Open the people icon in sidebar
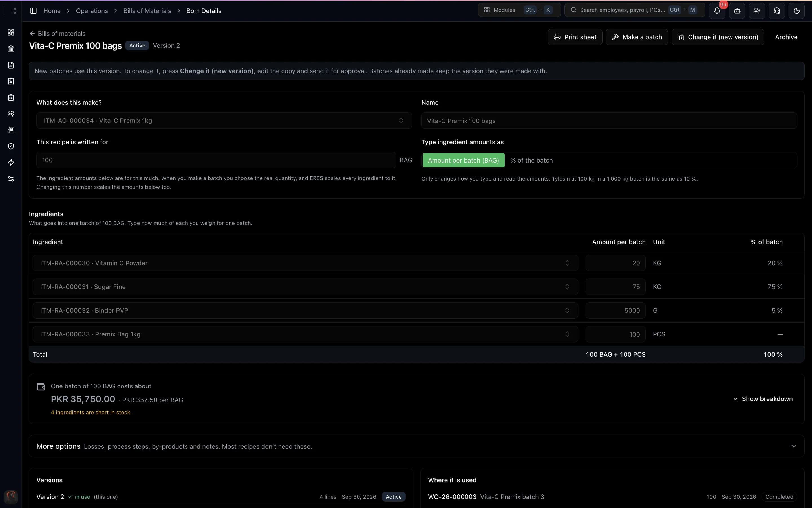This screenshot has height=508, width=812. (x=11, y=113)
